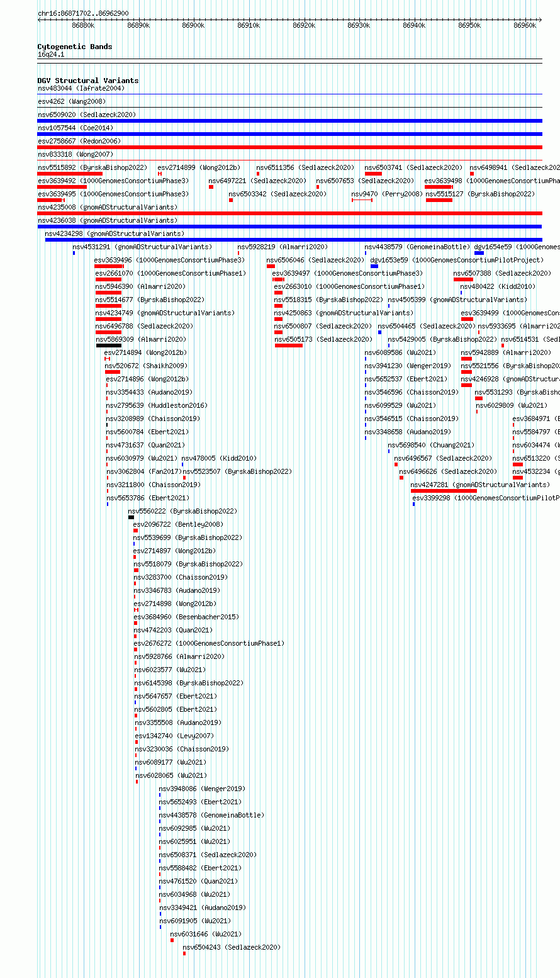Click the black bar under nsv5560222 (ByrskaBishop2022)

(x=131, y=517)
